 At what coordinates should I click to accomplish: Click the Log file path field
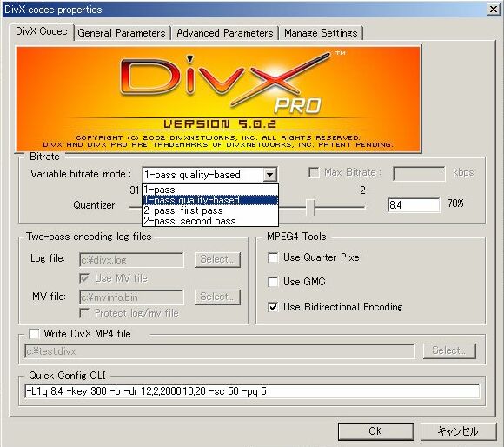[131, 260]
